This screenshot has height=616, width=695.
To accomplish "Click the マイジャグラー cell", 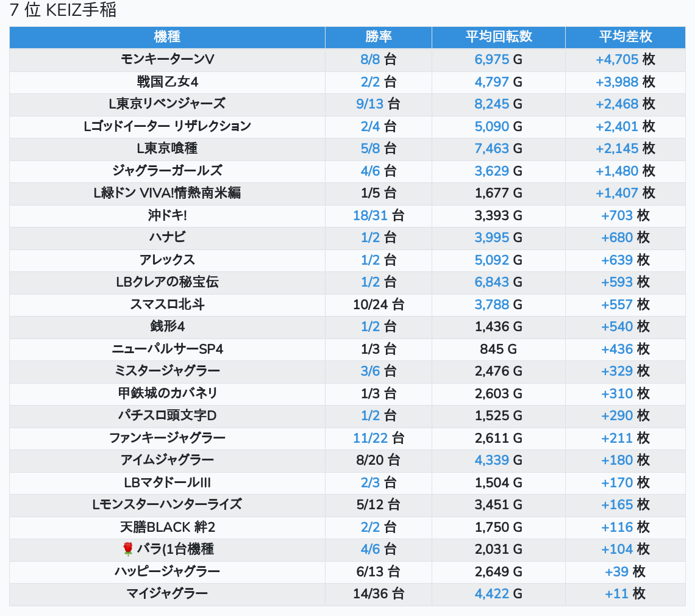I will coord(167,594).
